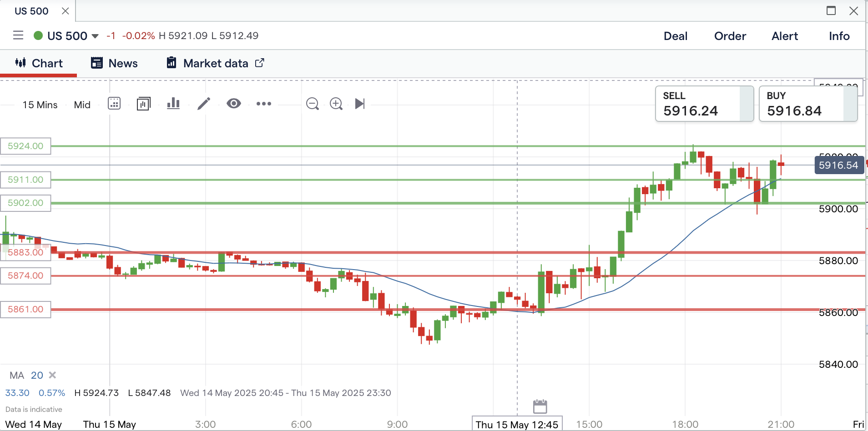Remove the MA 20 indicator
Viewport: 868px width, 431px height.
[52, 375]
